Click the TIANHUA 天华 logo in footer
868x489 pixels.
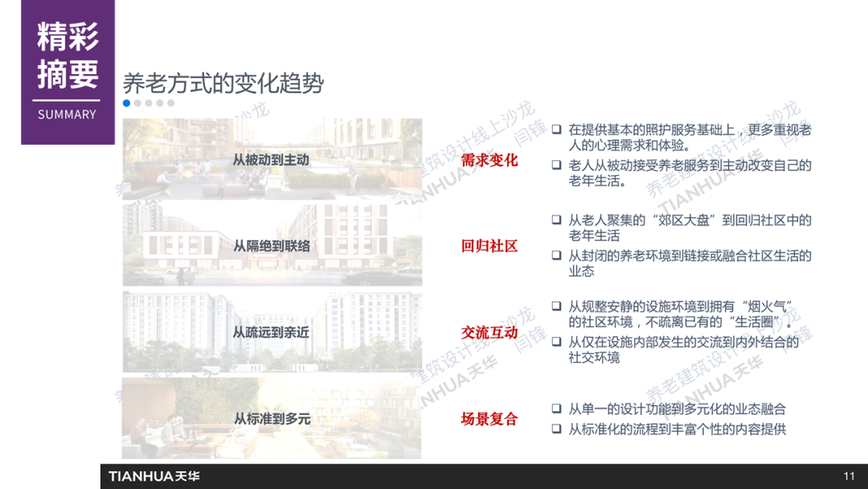pyautogui.click(x=154, y=476)
